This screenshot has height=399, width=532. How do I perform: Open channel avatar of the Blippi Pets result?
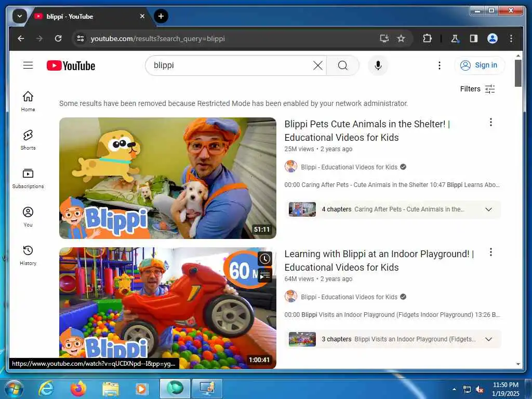291,167
